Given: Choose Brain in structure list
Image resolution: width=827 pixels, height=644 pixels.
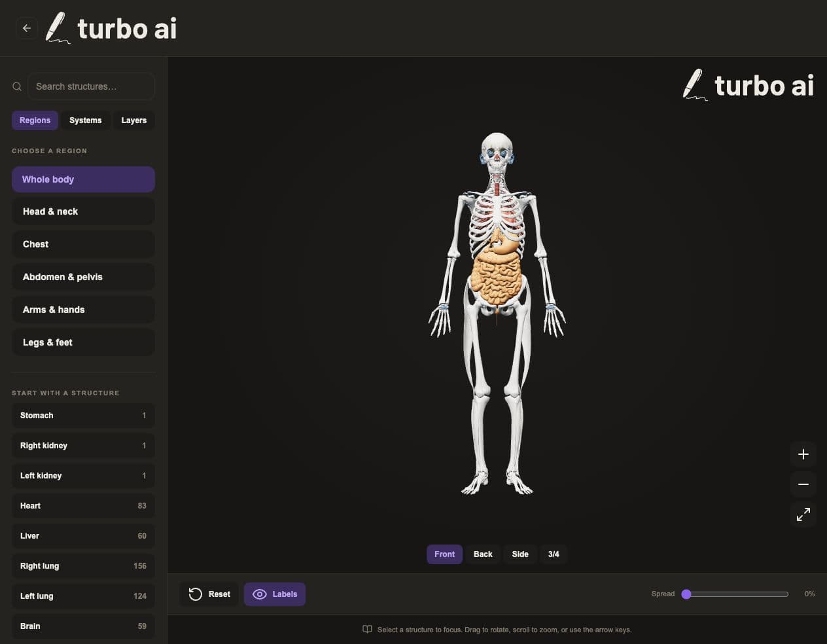Looking at the screenshot, I should point(83,626).
